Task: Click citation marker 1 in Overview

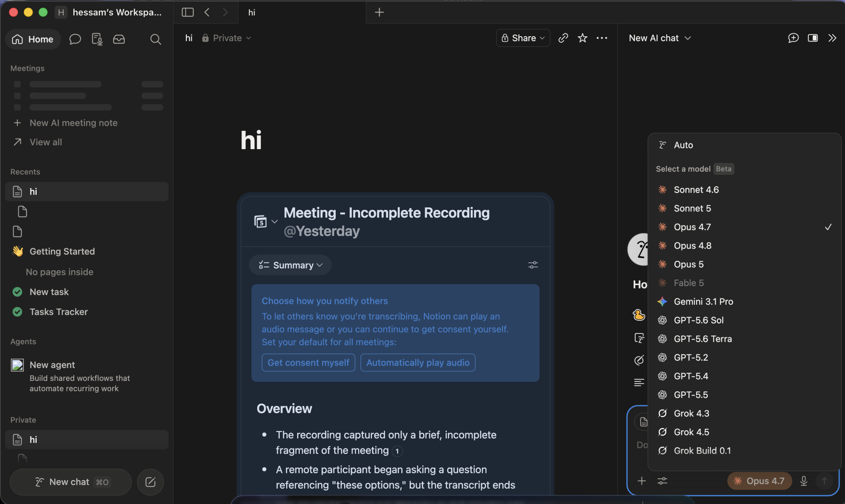Action: 397,452
